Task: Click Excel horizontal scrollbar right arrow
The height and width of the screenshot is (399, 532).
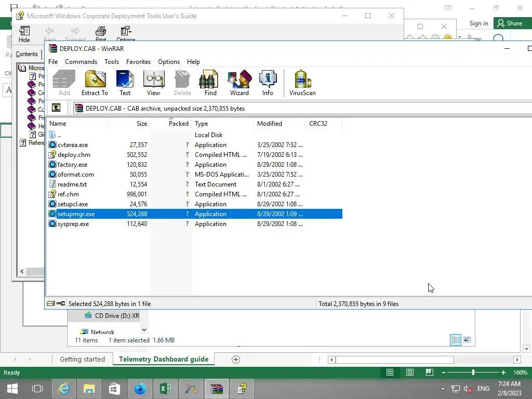Action: coord(517,360)
